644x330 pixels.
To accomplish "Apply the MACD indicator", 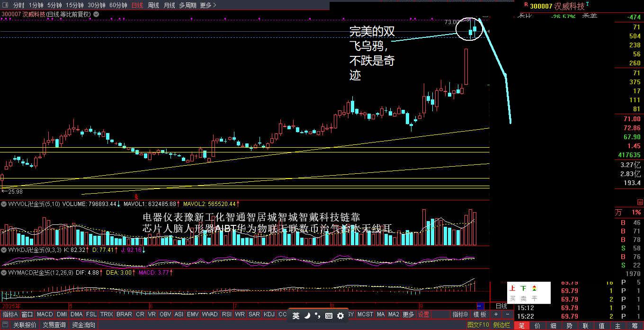I will [45, 314].
